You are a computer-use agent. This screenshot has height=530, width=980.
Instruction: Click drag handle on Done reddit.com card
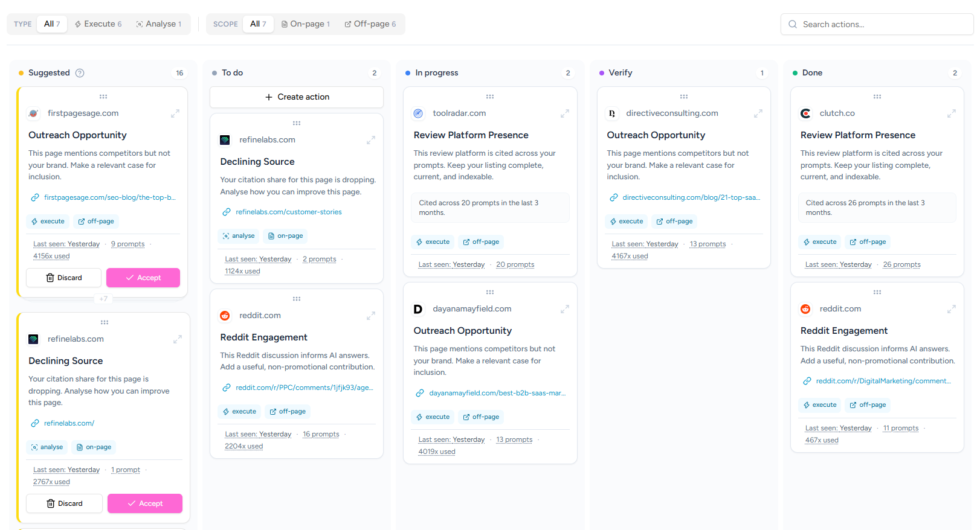pyautogui.click(x=877, y=292)
